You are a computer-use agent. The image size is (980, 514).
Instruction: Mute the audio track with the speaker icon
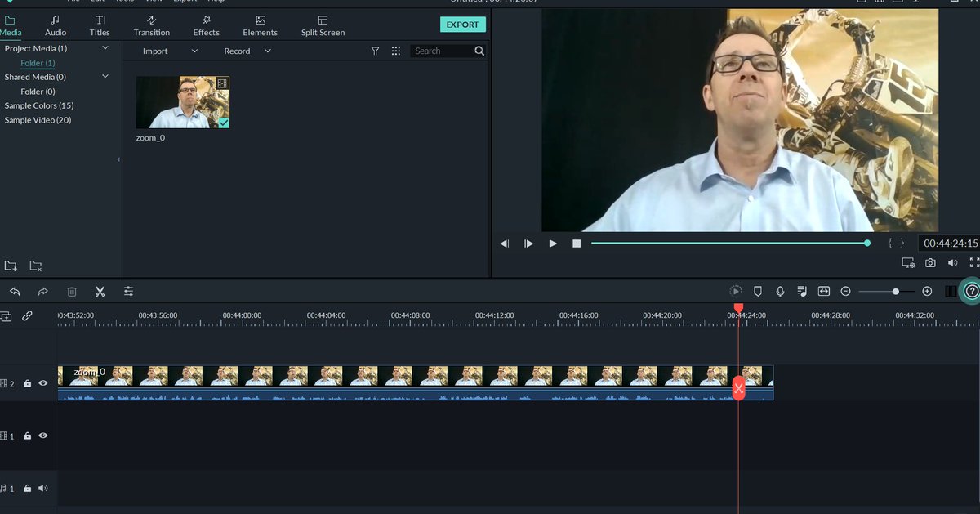coord(42,488)
